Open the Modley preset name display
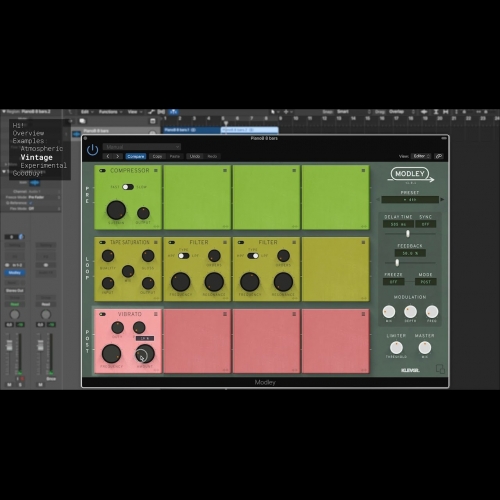 [410, 199]
